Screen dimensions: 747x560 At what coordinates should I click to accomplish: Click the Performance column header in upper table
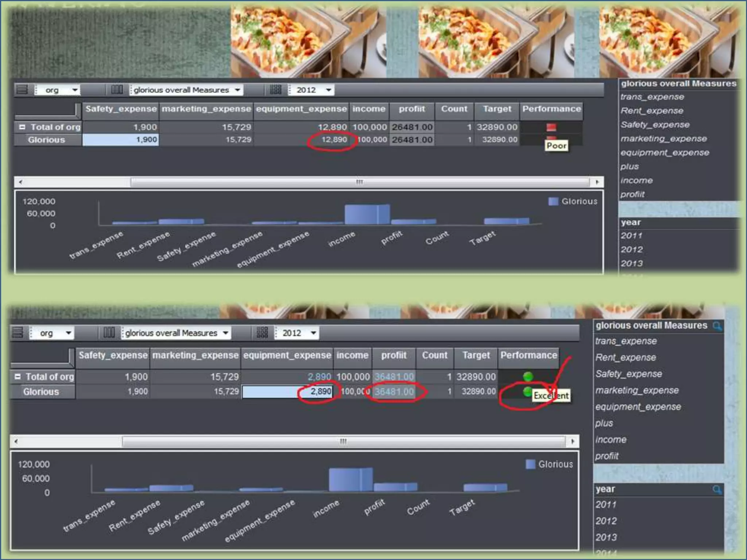pyautogui.click(x=551, y=109)
